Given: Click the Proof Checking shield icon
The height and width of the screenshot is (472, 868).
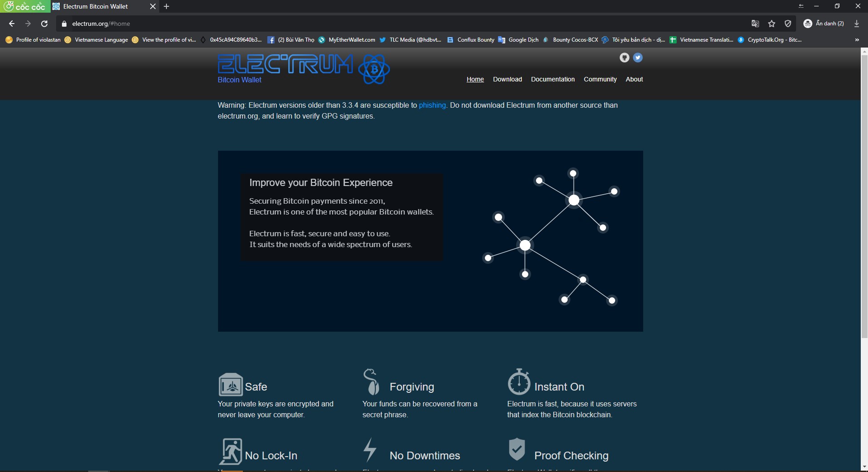Looking at the screenshot, I should point(517,449).
